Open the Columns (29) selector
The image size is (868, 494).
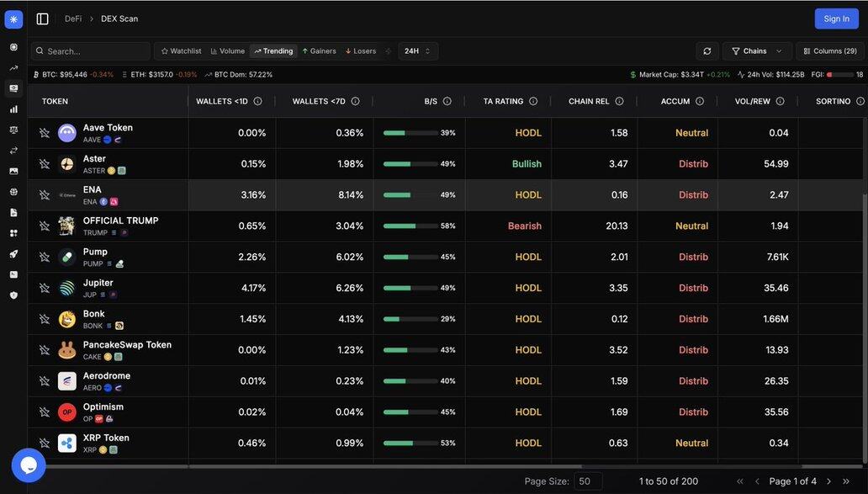[x=829, y=51]
